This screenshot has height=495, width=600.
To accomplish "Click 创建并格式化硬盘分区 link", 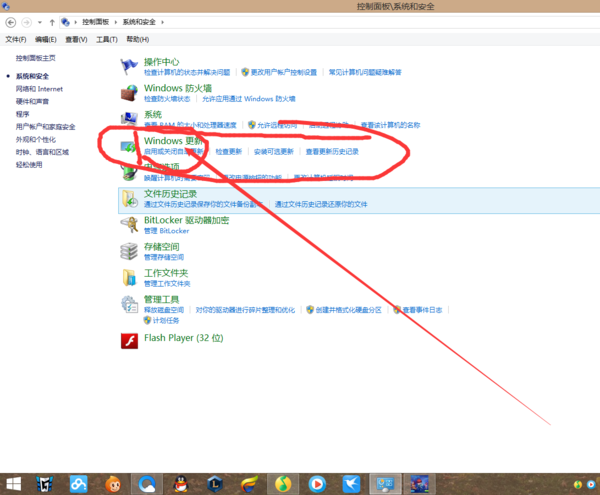I will (349, 310).
